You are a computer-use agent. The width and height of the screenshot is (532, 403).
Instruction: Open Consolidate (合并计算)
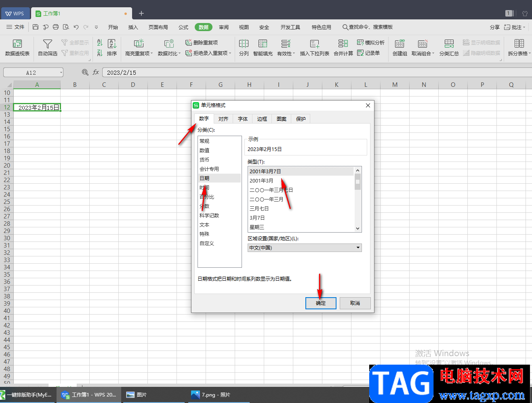pyautogui.click(x=343, y=48)
